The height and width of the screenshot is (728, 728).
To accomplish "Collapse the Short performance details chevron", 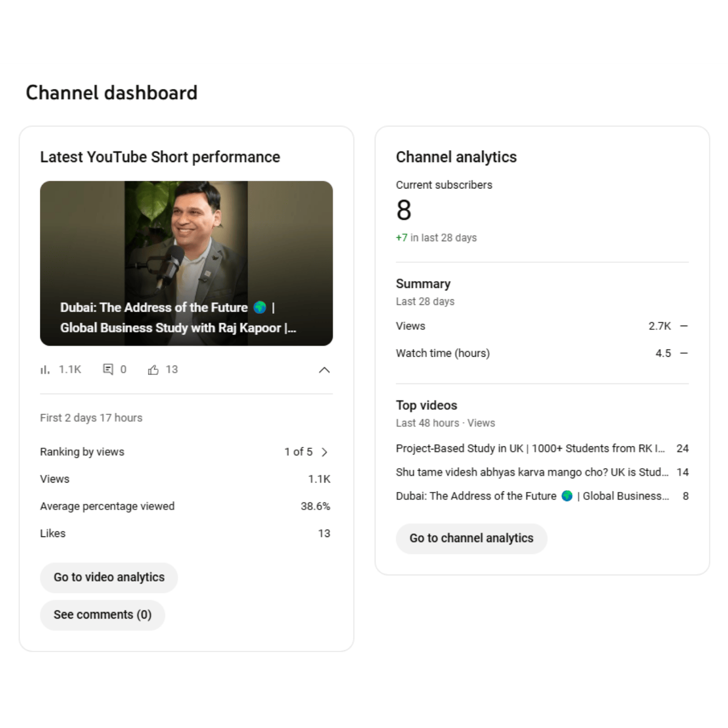I will [x=324, y=370].
